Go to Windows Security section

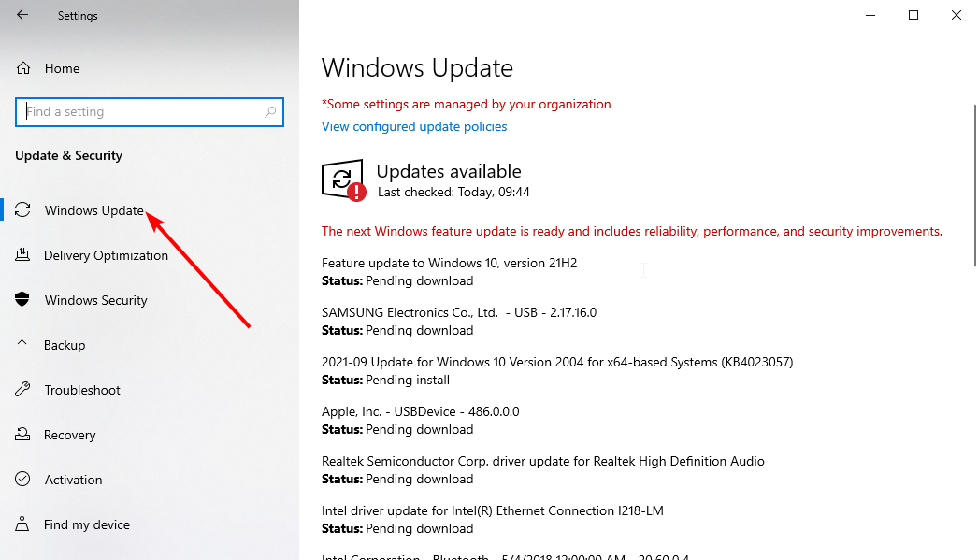tap(96, 301)
